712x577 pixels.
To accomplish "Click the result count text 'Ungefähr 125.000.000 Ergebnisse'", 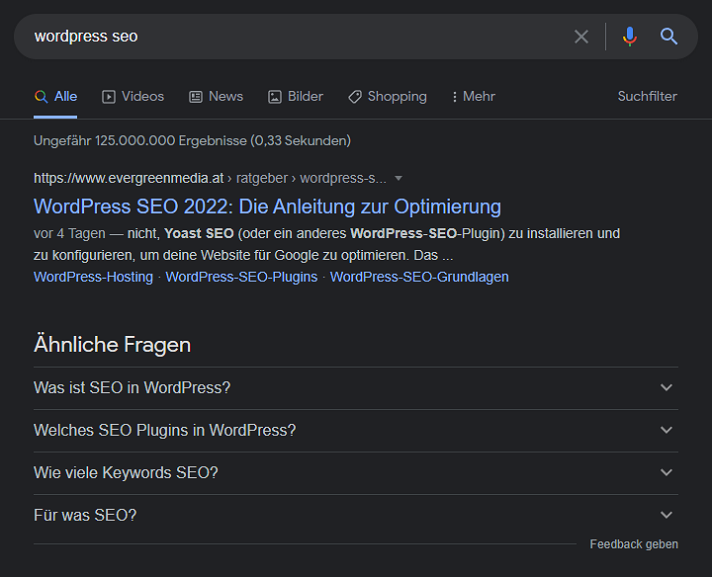I will point(140,141).
